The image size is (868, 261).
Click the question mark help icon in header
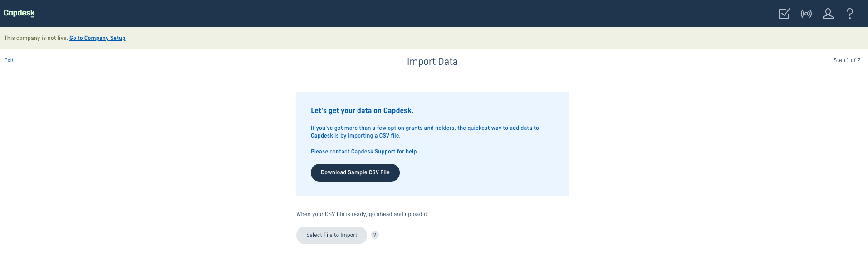pos(850,14)
